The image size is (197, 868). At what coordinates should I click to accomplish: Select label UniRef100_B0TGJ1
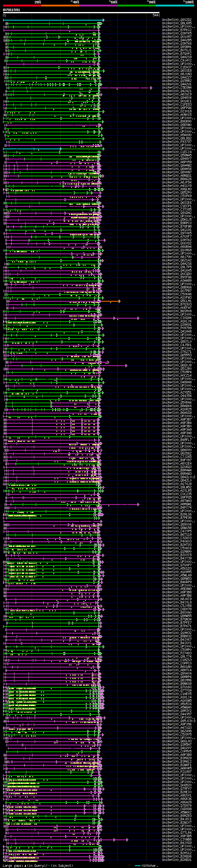[177, 50]
